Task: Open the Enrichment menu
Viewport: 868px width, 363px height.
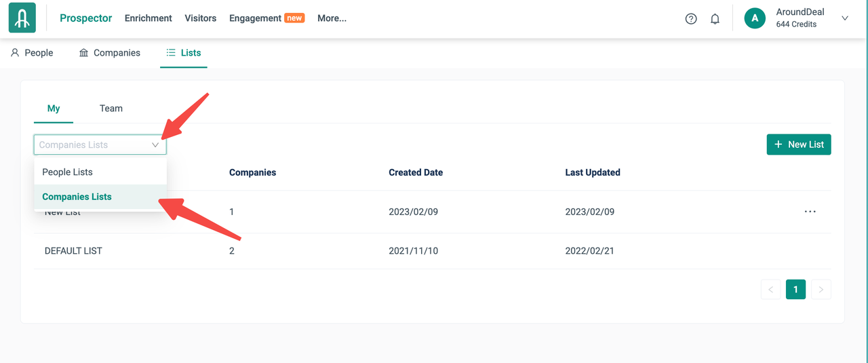Action: pos(149,18)
